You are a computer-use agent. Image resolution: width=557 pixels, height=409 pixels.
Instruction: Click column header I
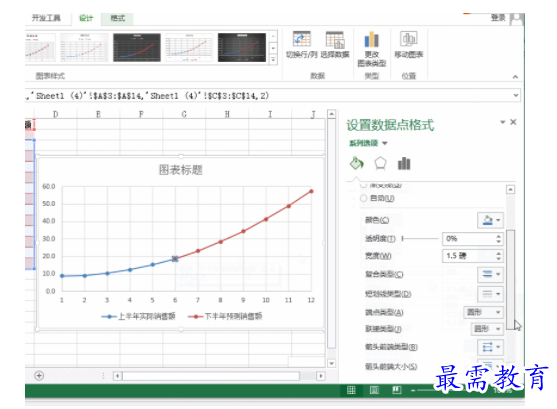pyautogui.click(x=270, y=114)
